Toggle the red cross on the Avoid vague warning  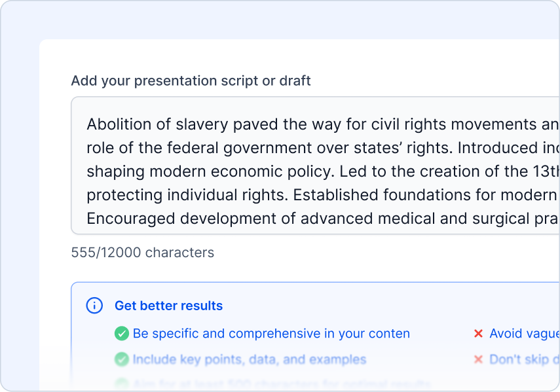(477, 333)
